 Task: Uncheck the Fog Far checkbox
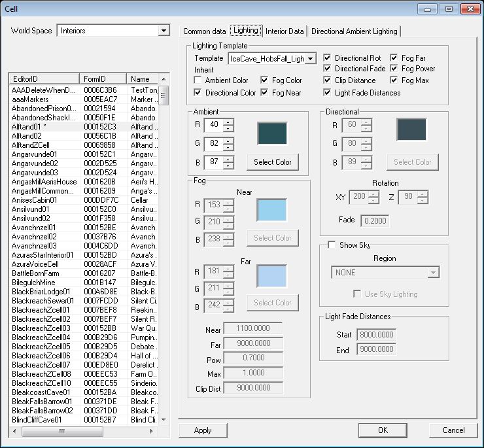click(394, 58)
